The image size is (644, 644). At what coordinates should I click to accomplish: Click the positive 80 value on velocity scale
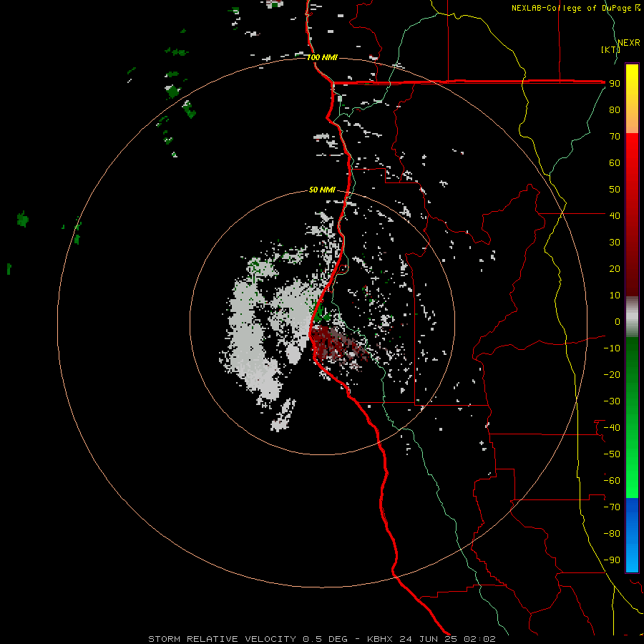click(615, 109)
